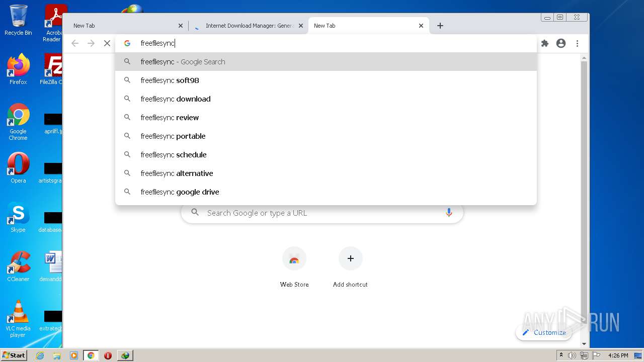This screenshot has height=362, width=644.
Task: Click the Opera taskbar button
Action: click(x=108, y=355)
